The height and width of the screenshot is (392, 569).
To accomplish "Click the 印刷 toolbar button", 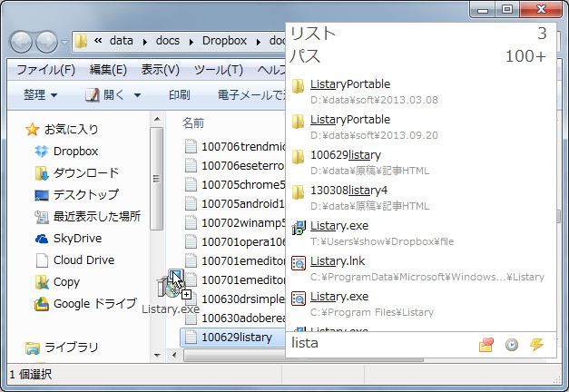I will point(179,95).
